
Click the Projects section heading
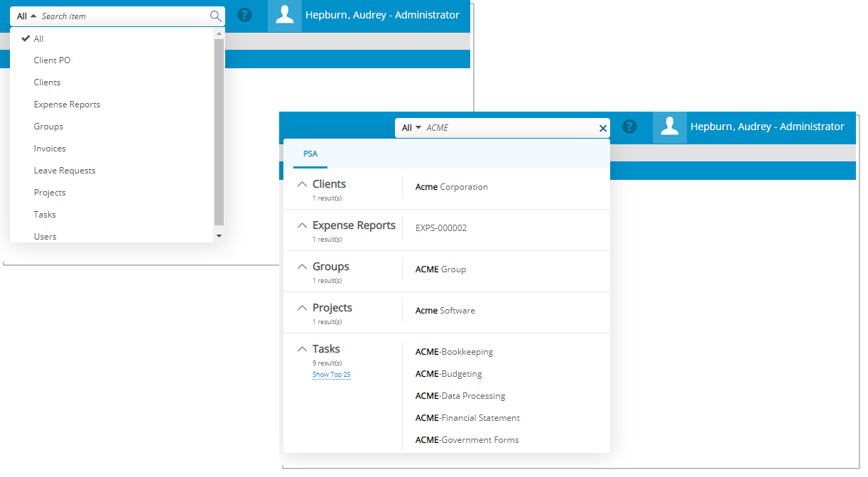pyautogui.click(x=332, y=308)
